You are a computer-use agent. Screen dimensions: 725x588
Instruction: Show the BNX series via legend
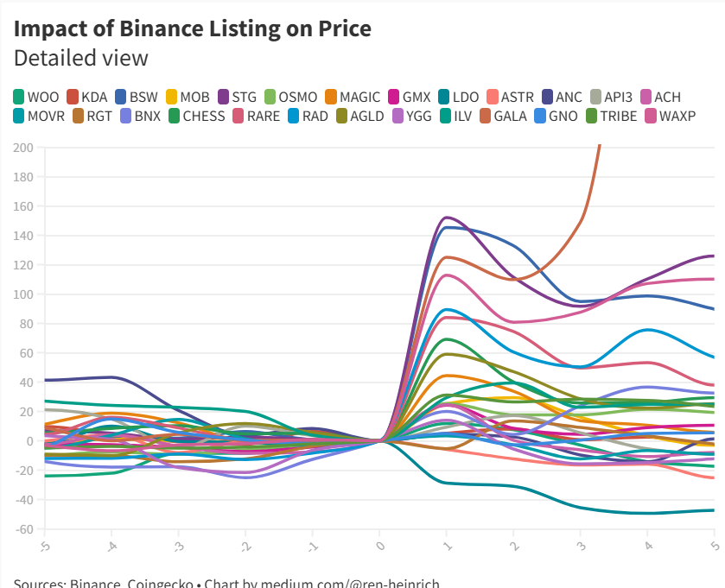(x=147, y=116)
